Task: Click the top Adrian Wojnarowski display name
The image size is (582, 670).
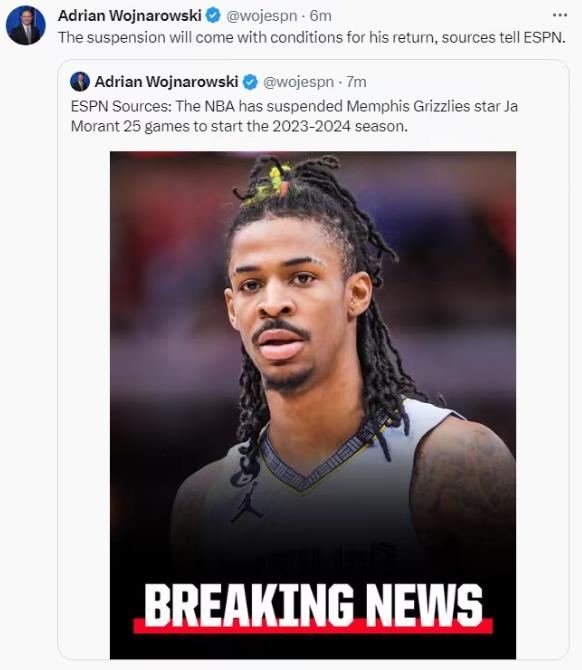Action: [x=129, y=16]
